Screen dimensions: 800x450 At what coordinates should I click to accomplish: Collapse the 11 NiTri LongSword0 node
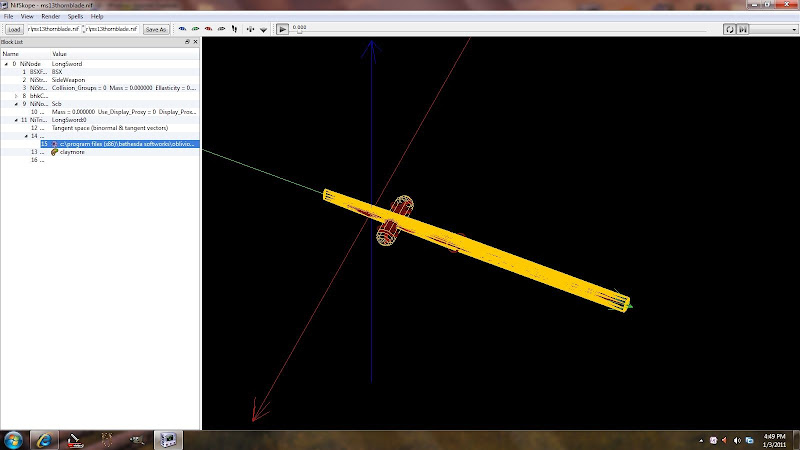point(14,119)
